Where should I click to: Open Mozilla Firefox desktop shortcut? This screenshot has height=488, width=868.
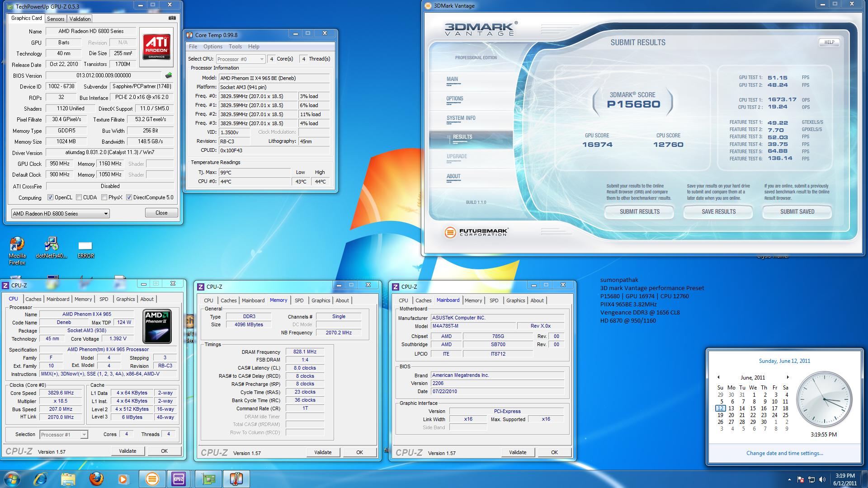pos(17,250)
